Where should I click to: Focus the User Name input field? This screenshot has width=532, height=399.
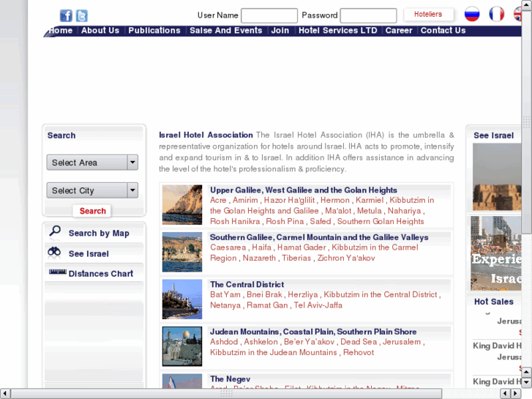pos(269,15)
